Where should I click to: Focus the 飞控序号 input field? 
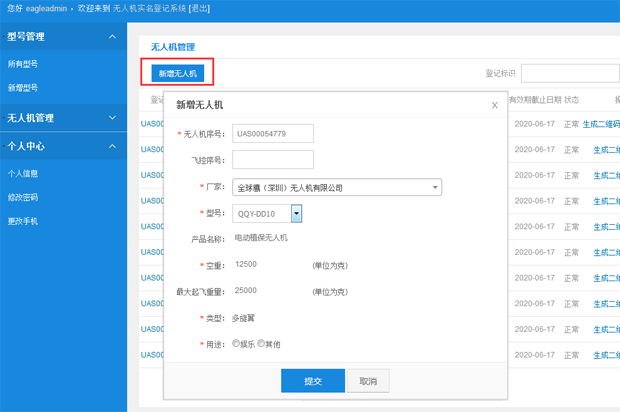pyautogui.click(x=273, y=160)
